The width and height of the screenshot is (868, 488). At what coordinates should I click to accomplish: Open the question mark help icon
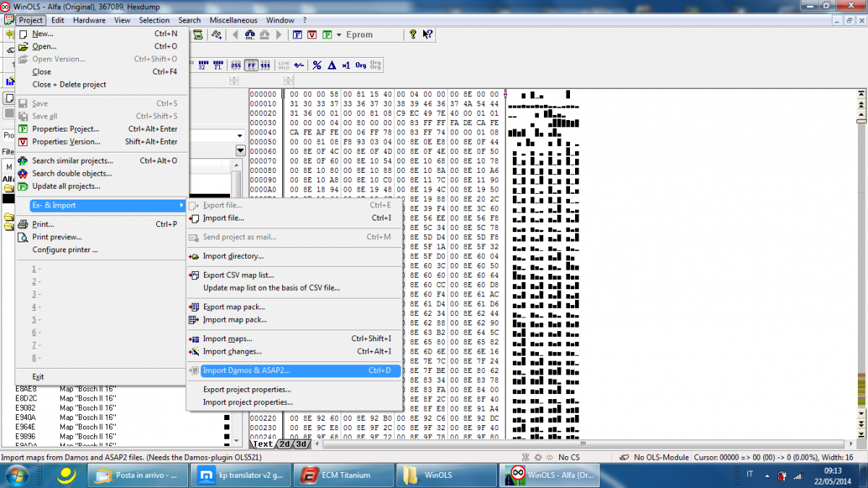tap(412, 34)
